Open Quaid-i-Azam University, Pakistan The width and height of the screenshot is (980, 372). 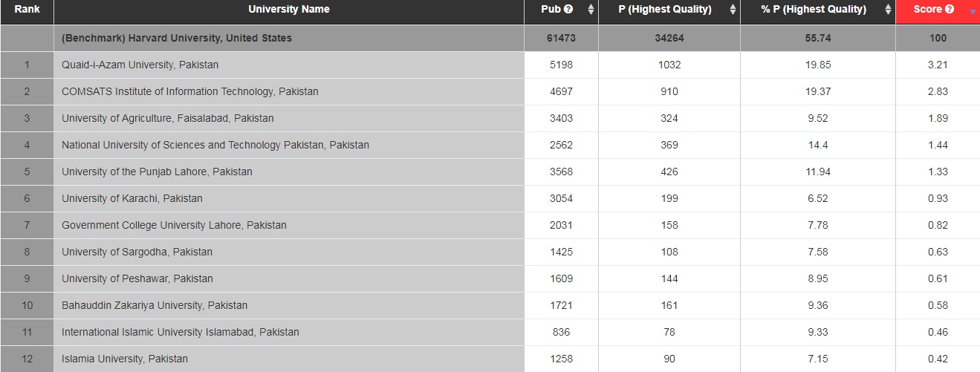tap(140, 65)
